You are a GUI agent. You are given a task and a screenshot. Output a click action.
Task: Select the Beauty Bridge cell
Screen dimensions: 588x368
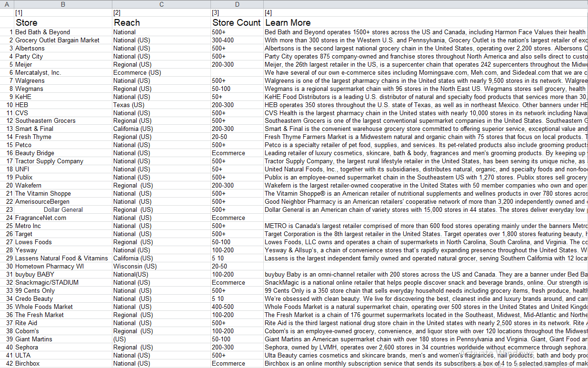[x=63, y=153]
